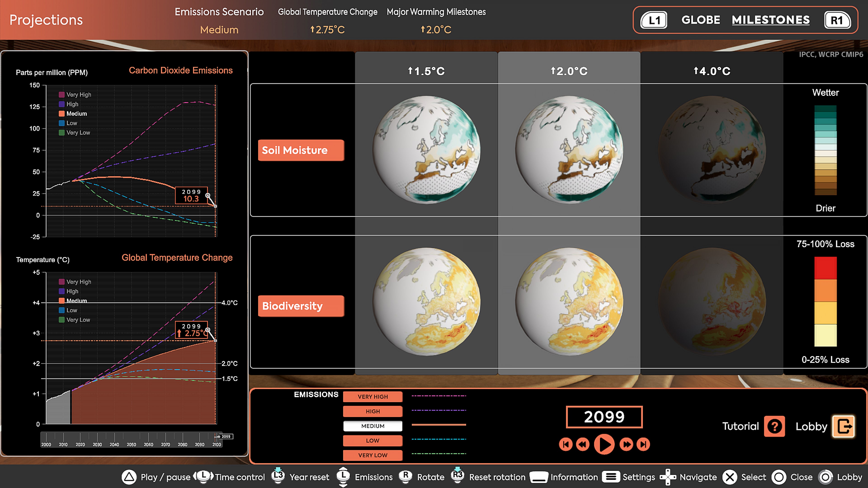
Task: Switch to the GLOBE tab
Action: (x=701, y=19)
